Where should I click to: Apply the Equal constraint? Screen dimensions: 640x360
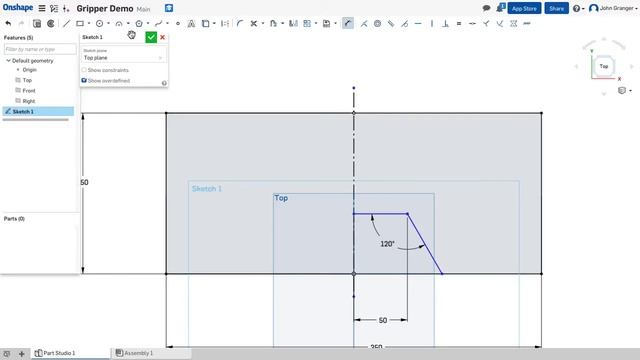coord(459,24)
